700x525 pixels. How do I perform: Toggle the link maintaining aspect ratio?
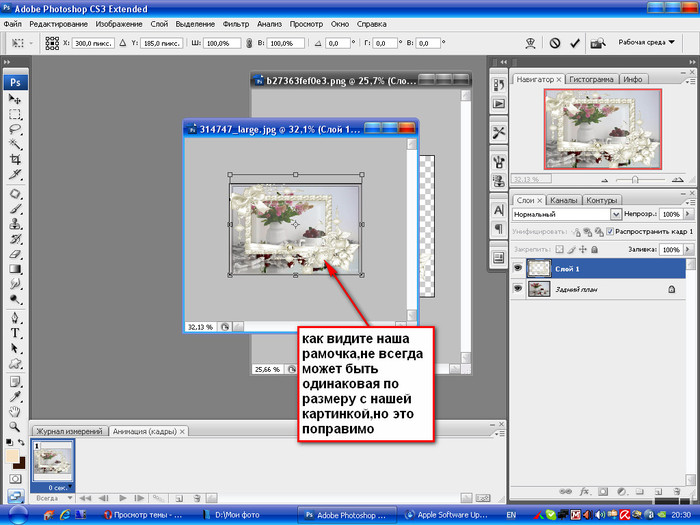coord(249,43)
